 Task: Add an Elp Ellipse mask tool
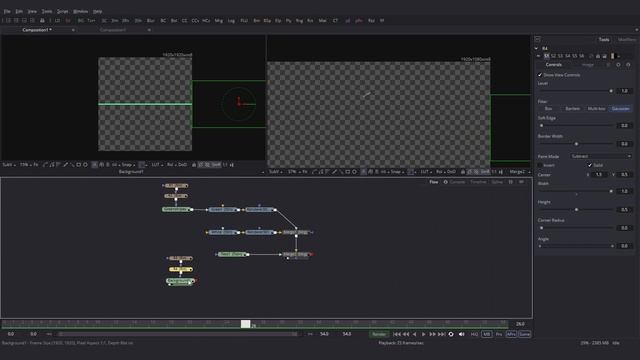click(278, 20)
